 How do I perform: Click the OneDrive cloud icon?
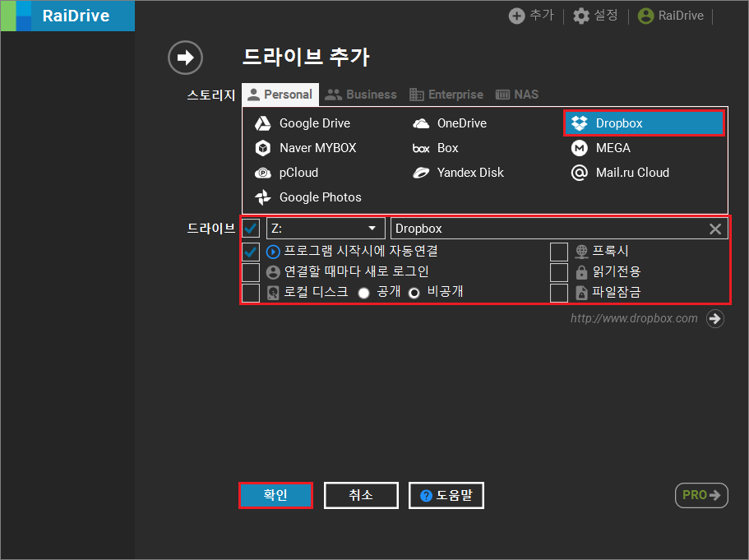click(x=421, y=123)
